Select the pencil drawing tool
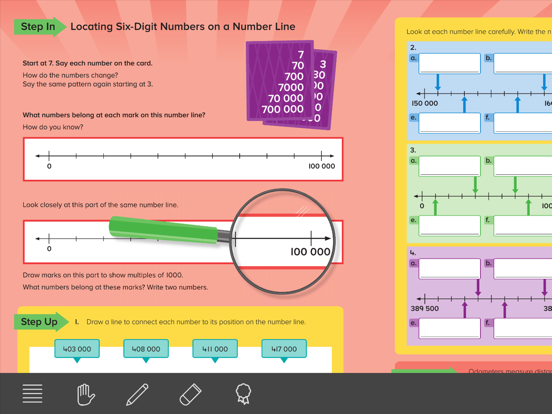This screenshot has height=414, width=552. (137, 394)
